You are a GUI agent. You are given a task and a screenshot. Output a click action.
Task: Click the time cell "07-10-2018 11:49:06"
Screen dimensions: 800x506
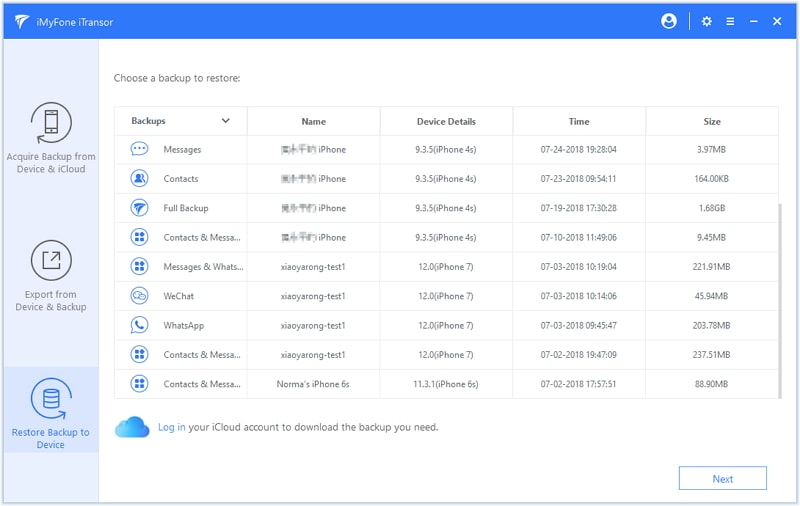click(579, 237)
